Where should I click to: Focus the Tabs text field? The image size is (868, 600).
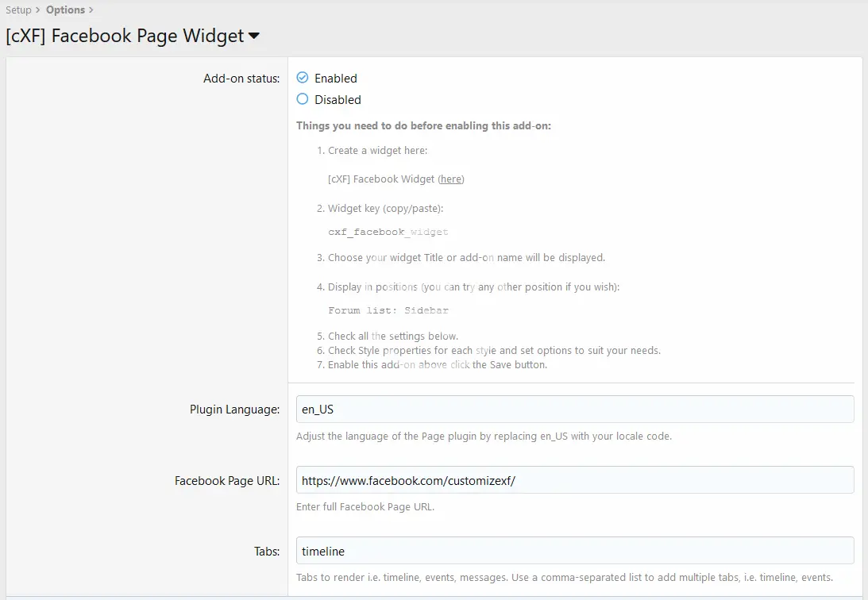coord(574,551)
